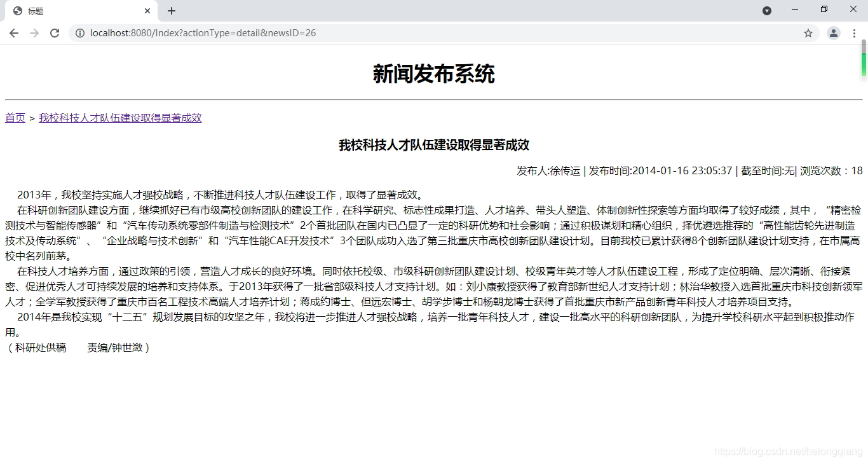Close the 标题 tab
This screenshot has height=463, width=868.
(147, 11)
